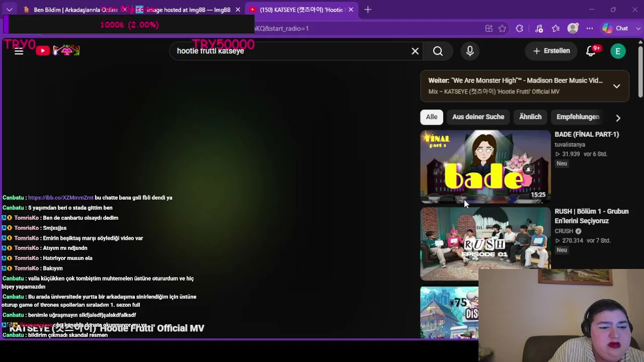Screen dimensions: 644x362
Task: Open new browser tab
Action: 368,10
